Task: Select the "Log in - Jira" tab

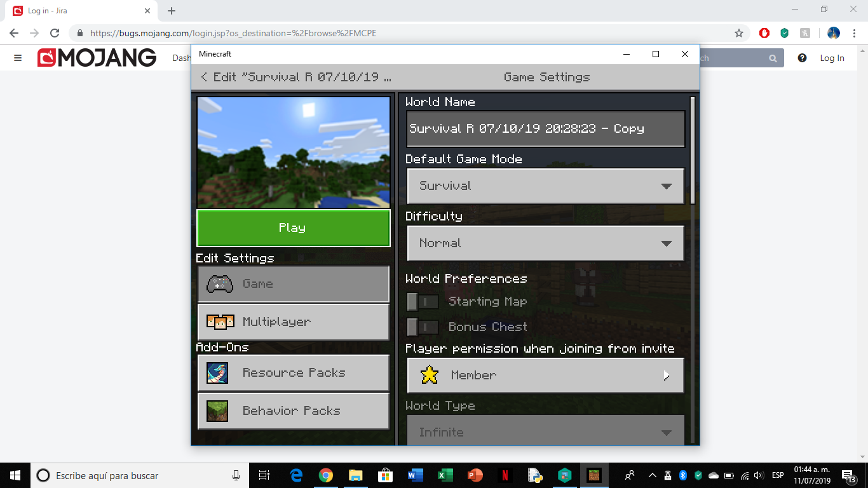Action: [x=82, y=11]
